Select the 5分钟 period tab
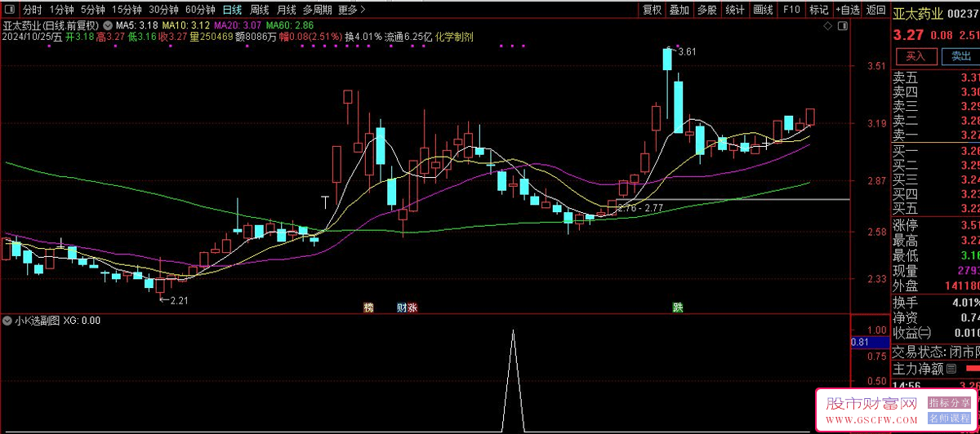This screenshot has height=434, width=980. tap(93, 10)
